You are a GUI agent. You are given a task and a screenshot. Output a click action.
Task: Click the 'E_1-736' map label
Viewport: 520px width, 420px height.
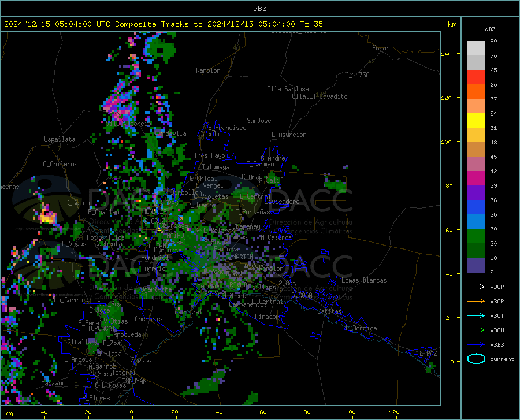(x=357, y=75)
